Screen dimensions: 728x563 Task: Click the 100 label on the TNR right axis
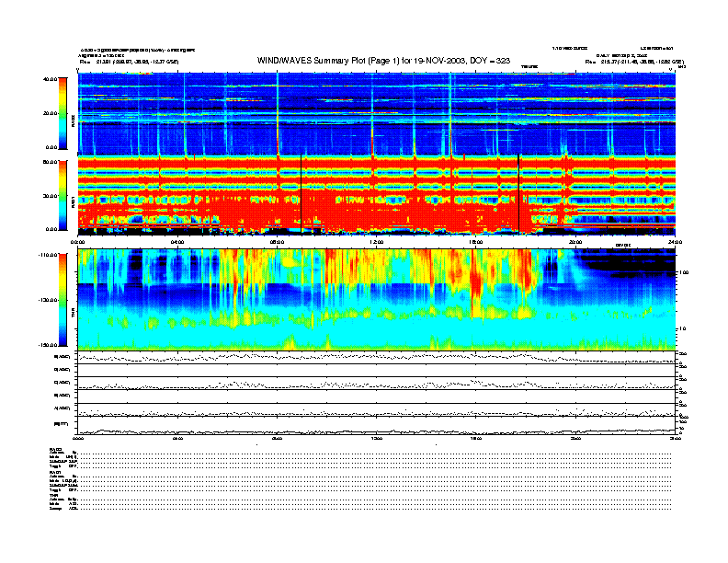684,272
